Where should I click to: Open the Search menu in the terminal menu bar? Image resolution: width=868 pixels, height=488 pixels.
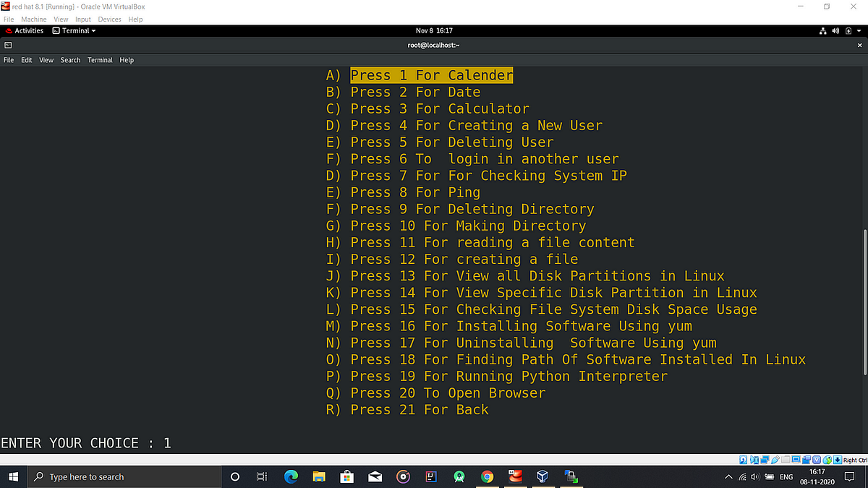70,60
